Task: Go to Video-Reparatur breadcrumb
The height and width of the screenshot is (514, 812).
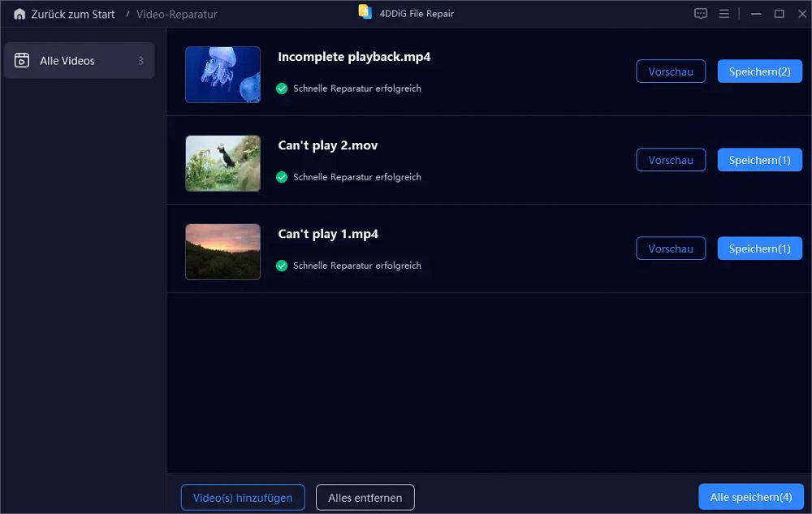Action: [x=176, y=15]
